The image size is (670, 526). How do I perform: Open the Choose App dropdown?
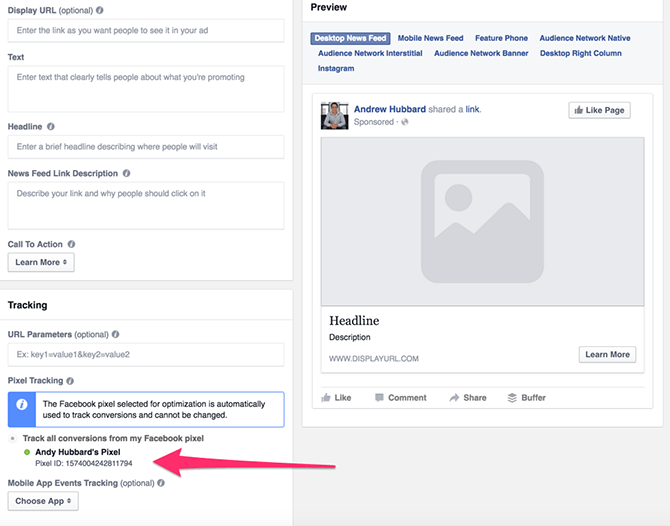[x=43, y=501]
